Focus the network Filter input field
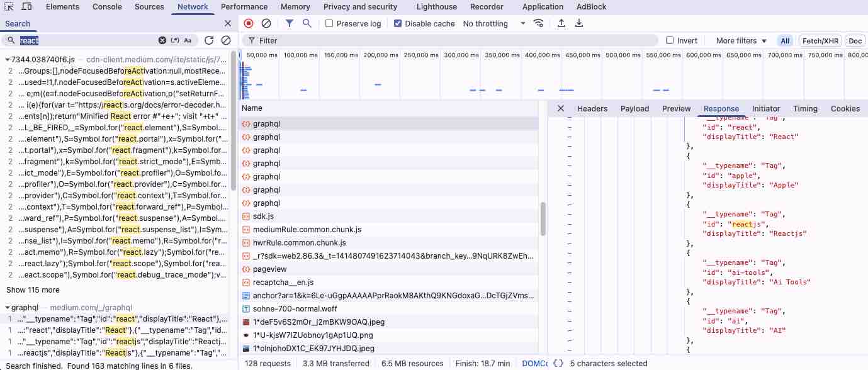 [451, 40]
